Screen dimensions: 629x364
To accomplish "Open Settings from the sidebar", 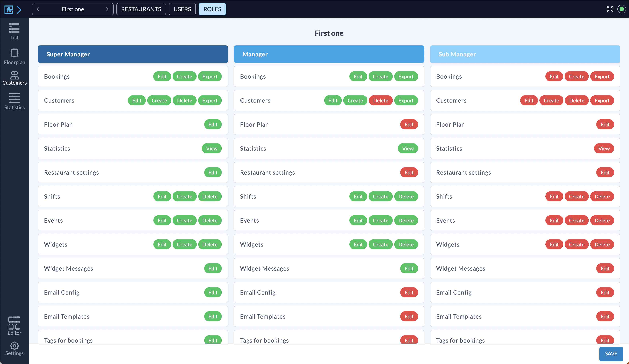I will (x=14, y=349).
